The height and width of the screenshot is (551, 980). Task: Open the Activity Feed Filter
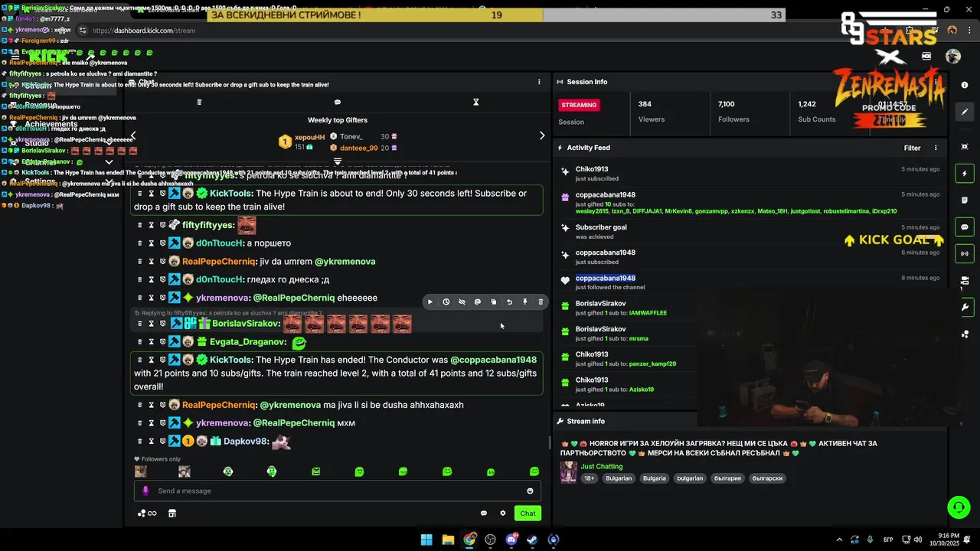[912, 148]
